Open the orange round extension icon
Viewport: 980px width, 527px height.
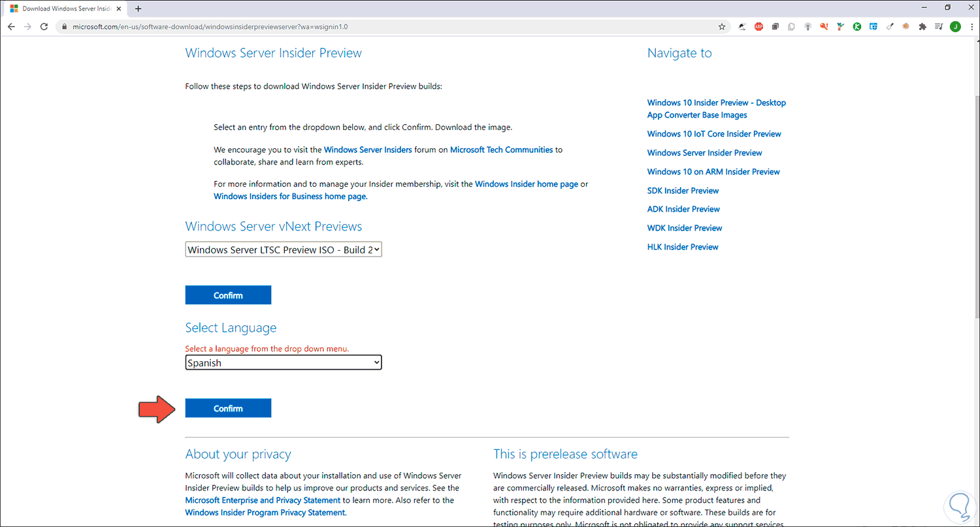(x=906, y=27)
